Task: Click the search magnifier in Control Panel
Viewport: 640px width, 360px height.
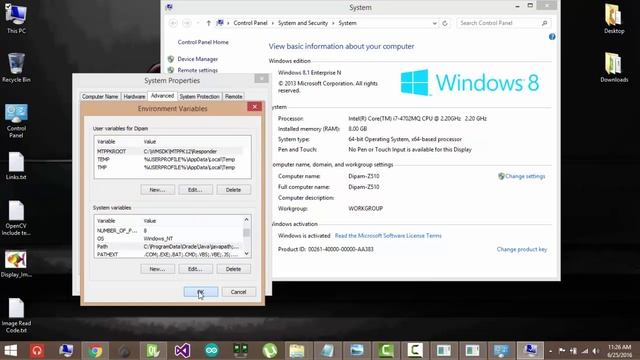Action: [x=544, y=23]
